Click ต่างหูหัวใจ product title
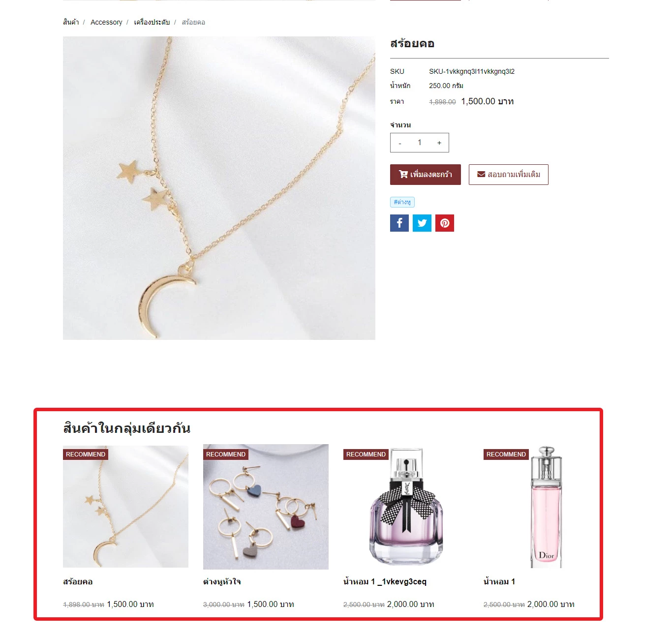Viewport: 672px width, 635px height. (x=222, y=581)
